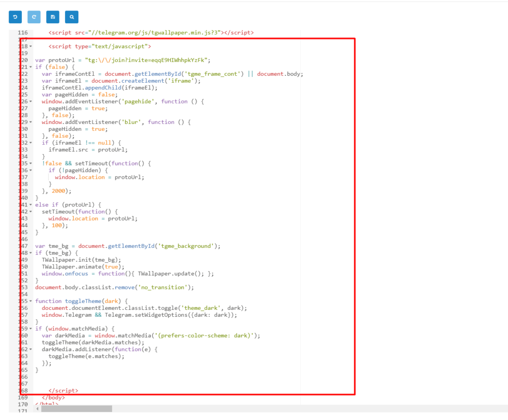This screenshot has height=420, width=508.
Task: Click the 'iframeContEl.appendChild(iframeEl);' line
Action: click(99, 88)
